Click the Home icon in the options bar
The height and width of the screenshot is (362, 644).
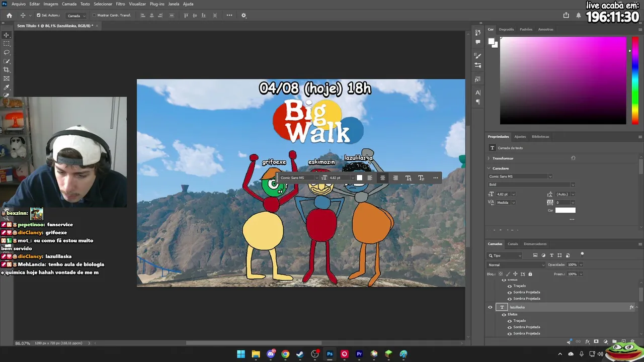tap(9, 16)
